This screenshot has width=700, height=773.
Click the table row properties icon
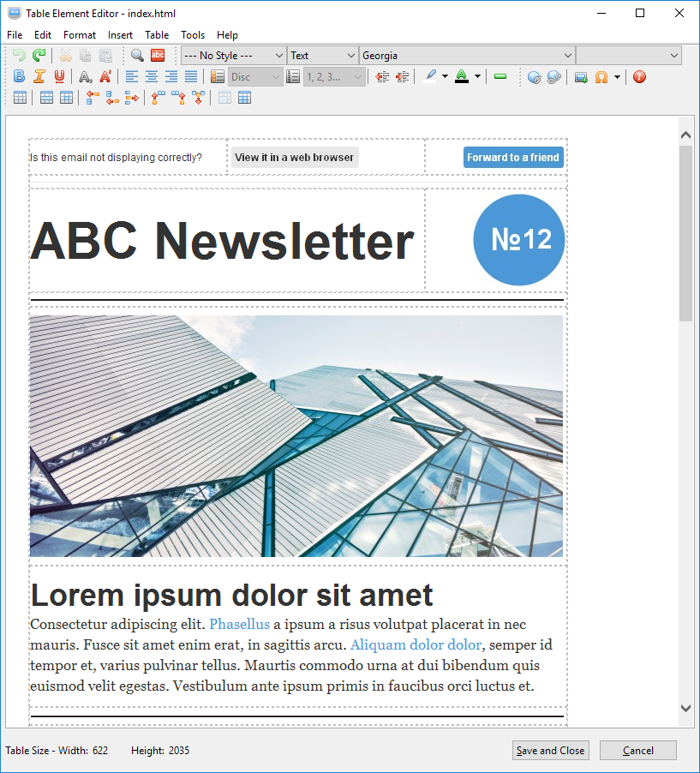(x=46, y=98)
